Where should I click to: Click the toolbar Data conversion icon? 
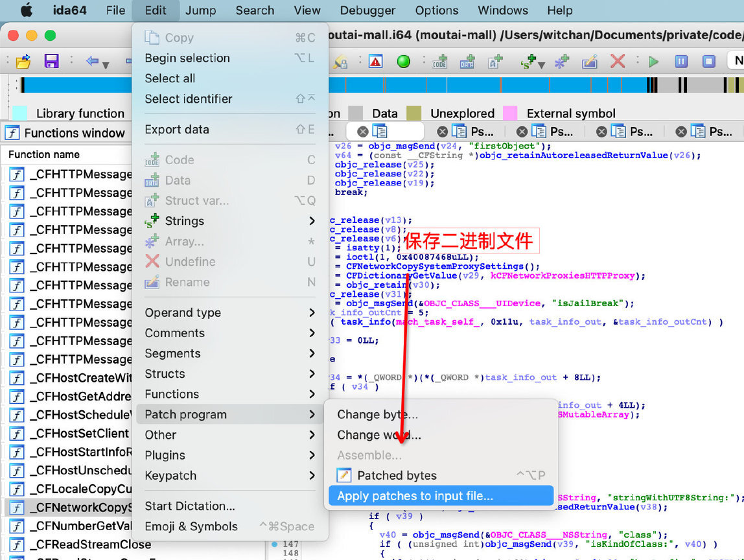coord(467,61)
